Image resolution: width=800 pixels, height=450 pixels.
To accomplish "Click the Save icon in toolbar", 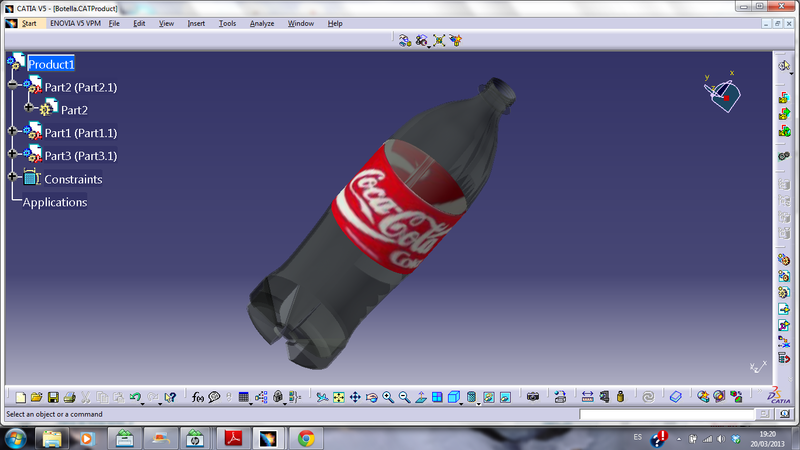I will point(53,397).
